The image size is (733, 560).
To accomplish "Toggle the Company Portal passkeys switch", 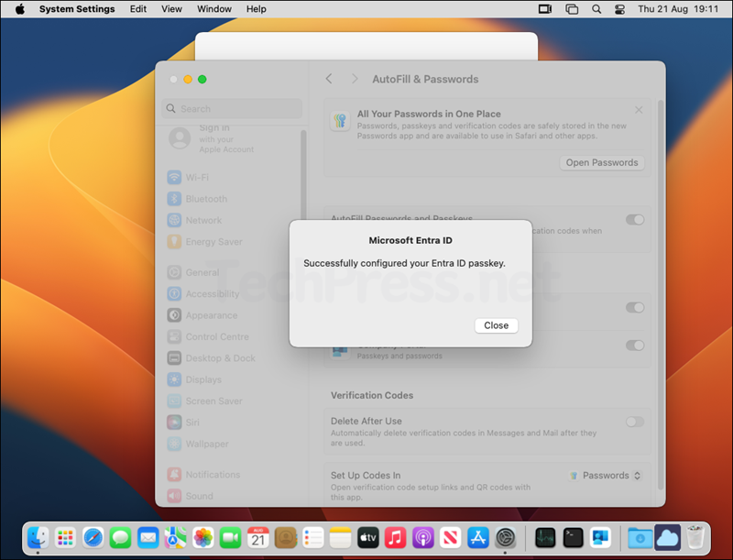I will click(635, 346).
